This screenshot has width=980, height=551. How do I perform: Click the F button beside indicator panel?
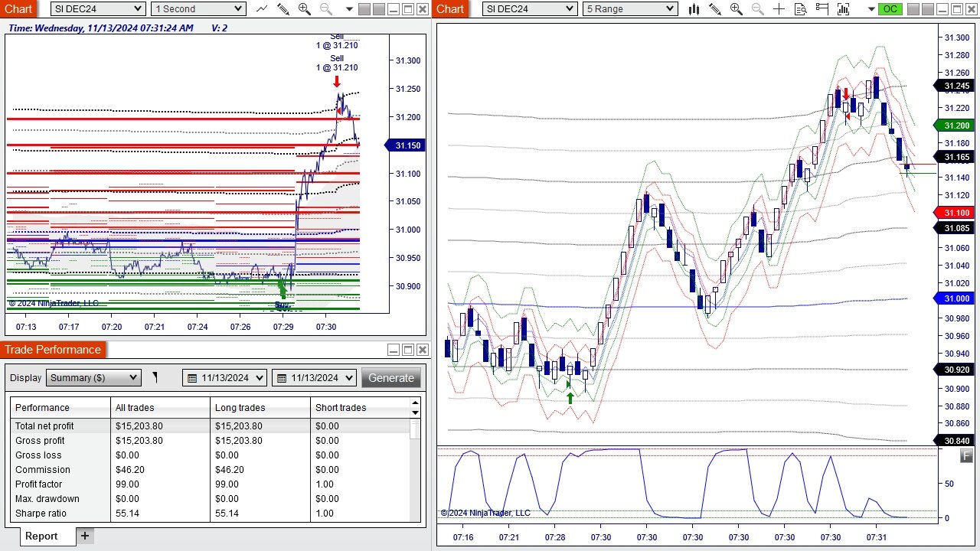click(966, 456)
